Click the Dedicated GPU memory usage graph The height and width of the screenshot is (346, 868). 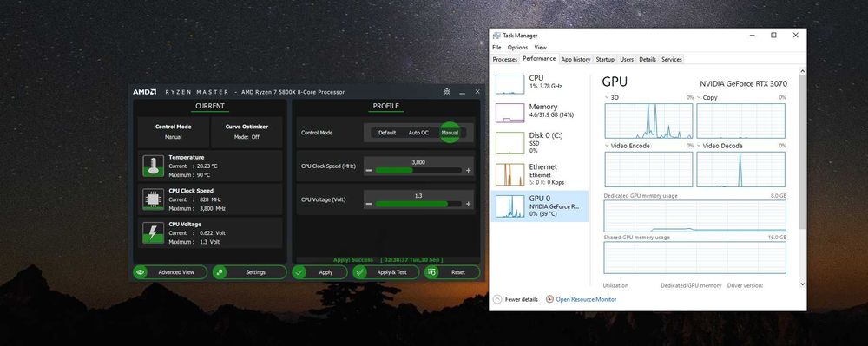point(694,216)
